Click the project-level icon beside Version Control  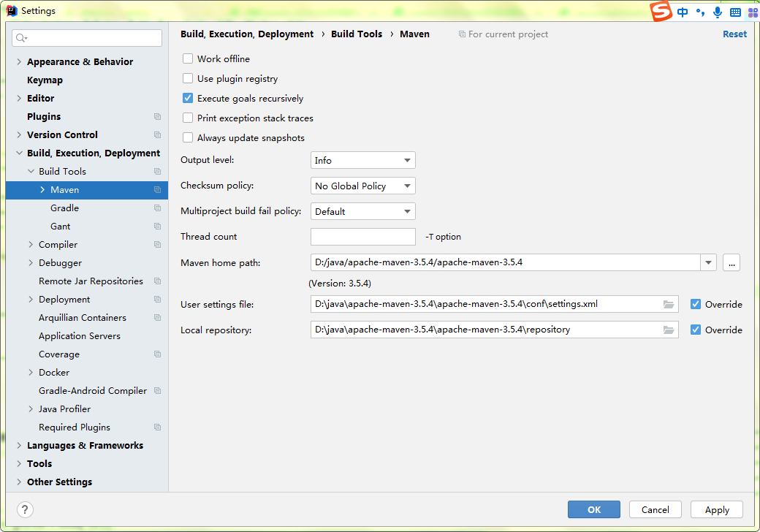(158, 134)
